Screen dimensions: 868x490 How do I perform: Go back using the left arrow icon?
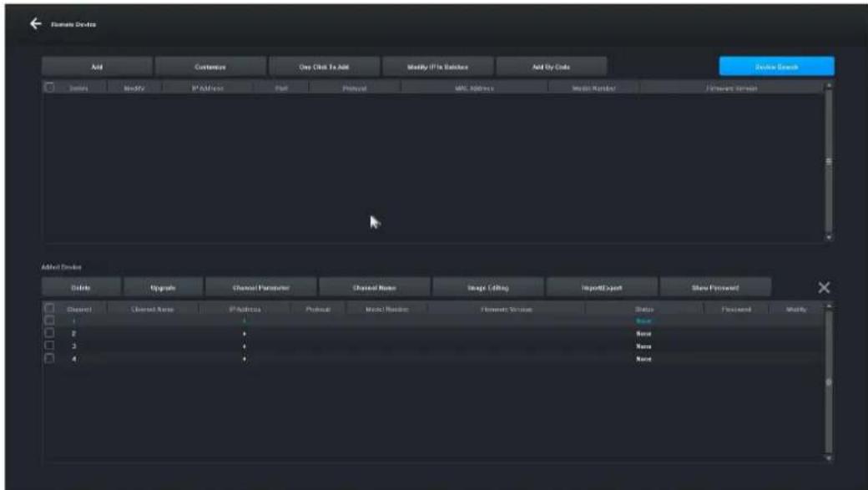36,24
